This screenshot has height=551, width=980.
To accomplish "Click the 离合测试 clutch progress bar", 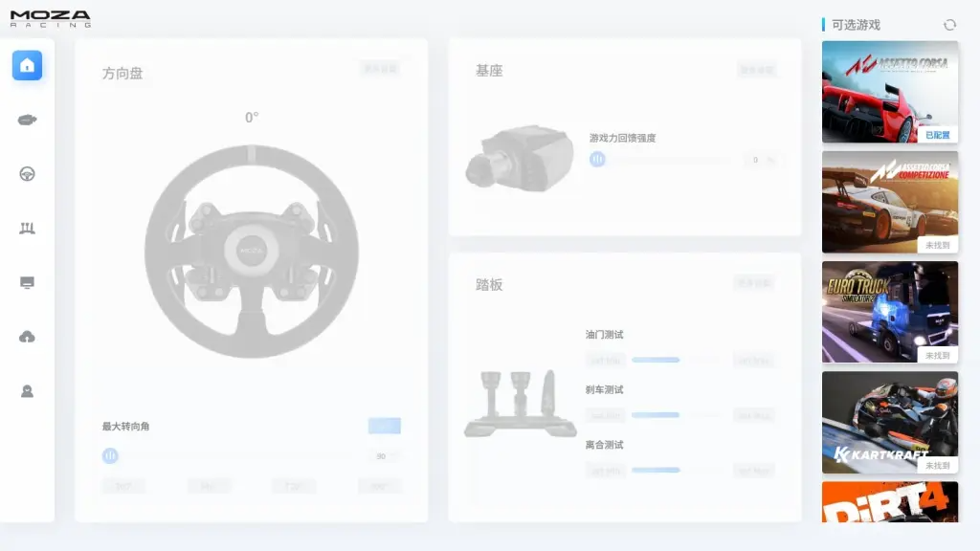I will [x=677, y=470].
